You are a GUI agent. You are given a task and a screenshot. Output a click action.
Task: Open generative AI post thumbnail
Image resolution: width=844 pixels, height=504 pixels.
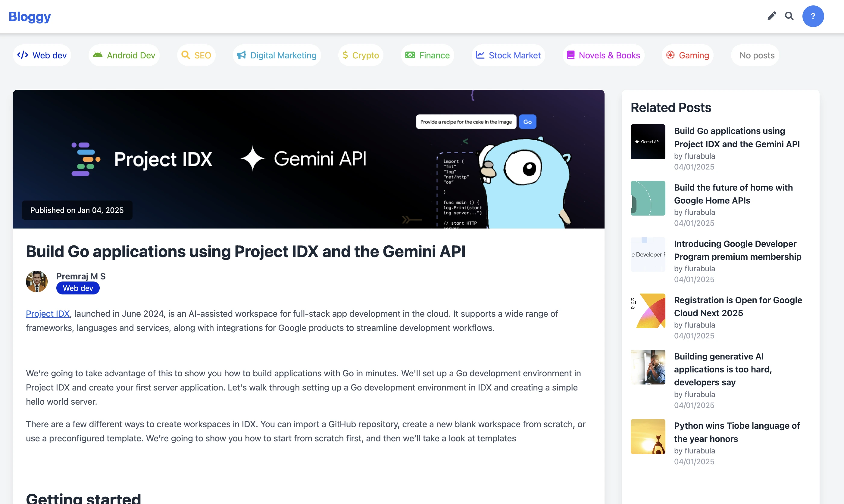(x=648, y=367)
